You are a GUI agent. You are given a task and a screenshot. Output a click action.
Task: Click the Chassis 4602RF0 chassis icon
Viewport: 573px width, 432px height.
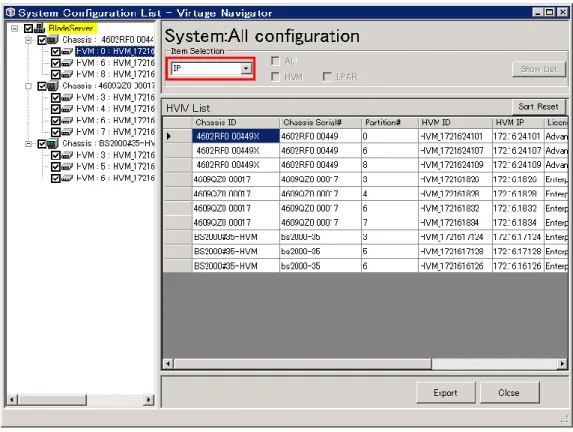pyautogui.click(x=53, y=39)
